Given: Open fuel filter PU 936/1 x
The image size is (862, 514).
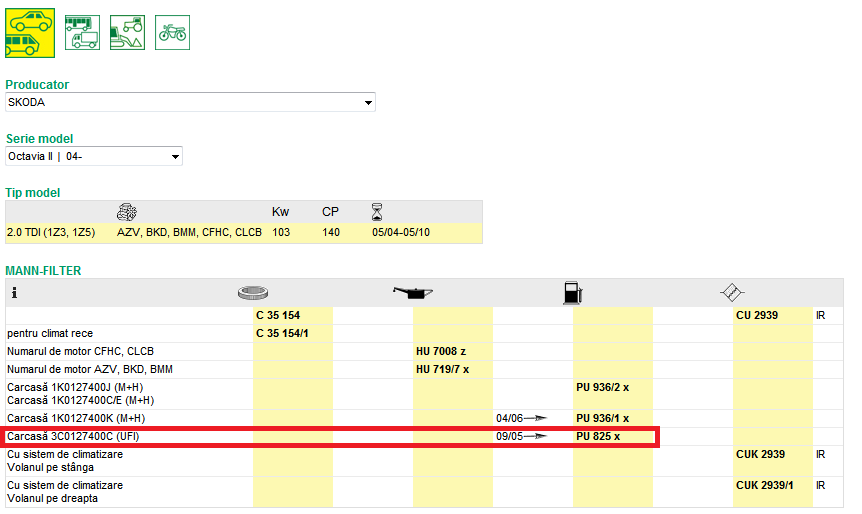Looking at the screenshot, I should click(603, 418).
